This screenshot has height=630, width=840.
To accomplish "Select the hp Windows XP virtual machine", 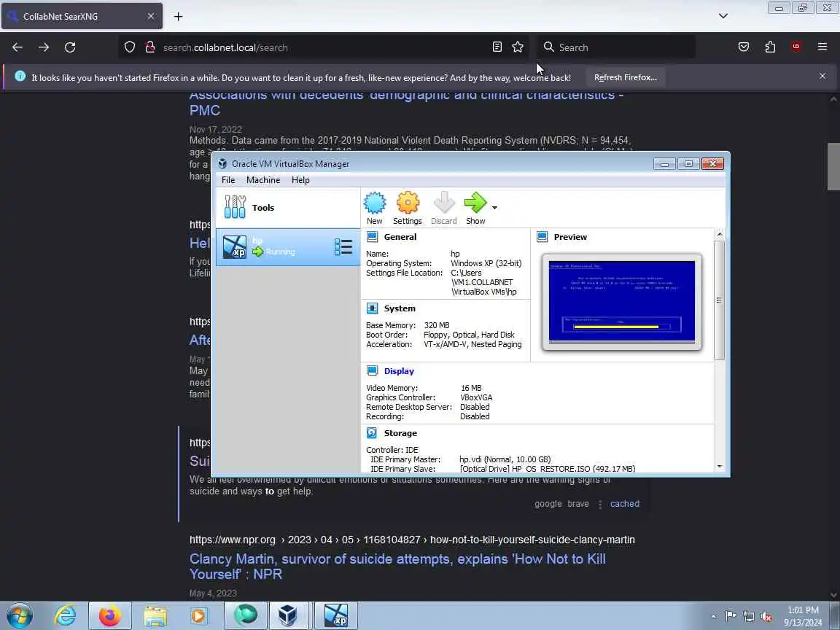I will click(x=288, y=247).
